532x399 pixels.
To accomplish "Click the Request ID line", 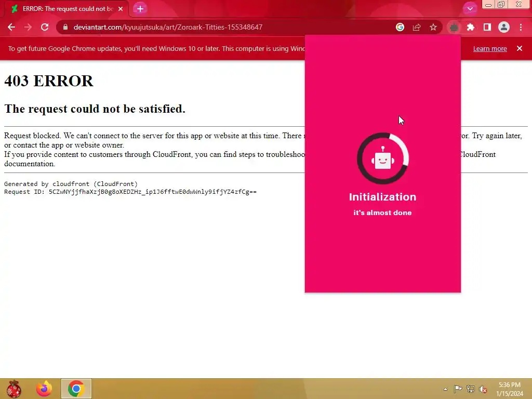I will (x=130, y=192).
